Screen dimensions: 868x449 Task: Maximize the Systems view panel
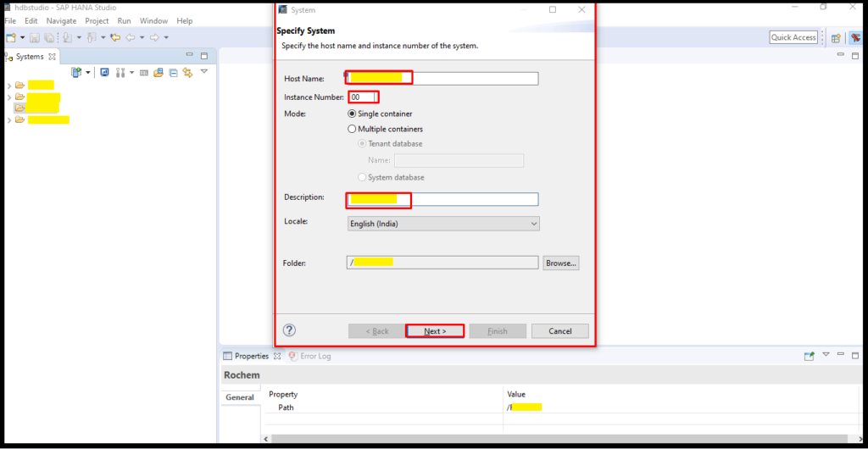[x=203, y=56]
